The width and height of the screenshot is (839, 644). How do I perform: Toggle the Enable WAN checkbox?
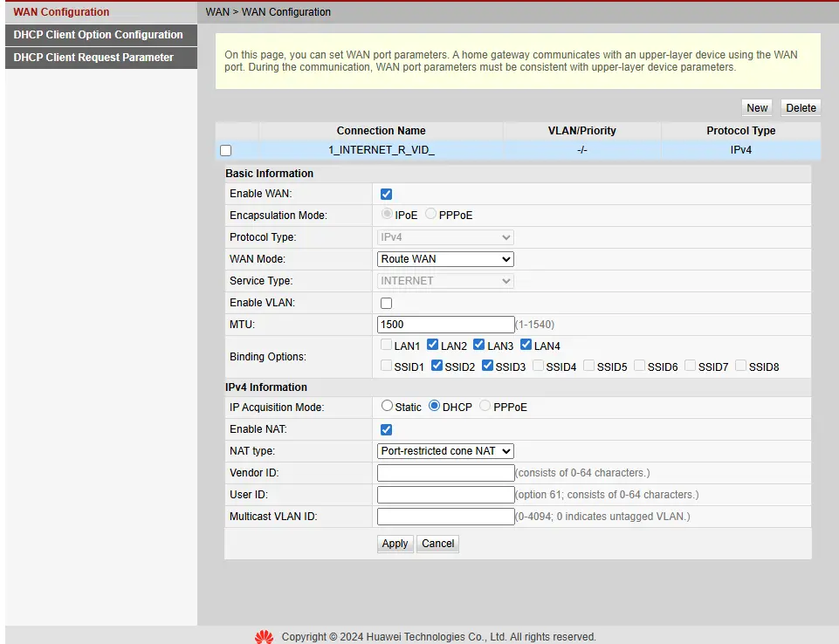pos(386,194)
